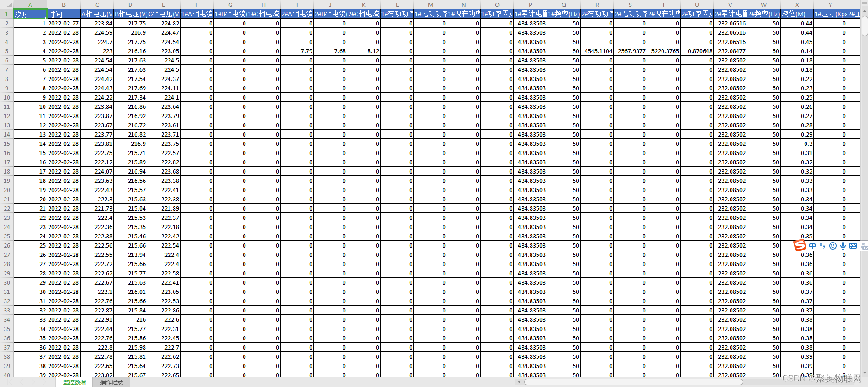Click the B相电压 header cell
This screenshot has height=387, width=868.
[x=131, y=14]
